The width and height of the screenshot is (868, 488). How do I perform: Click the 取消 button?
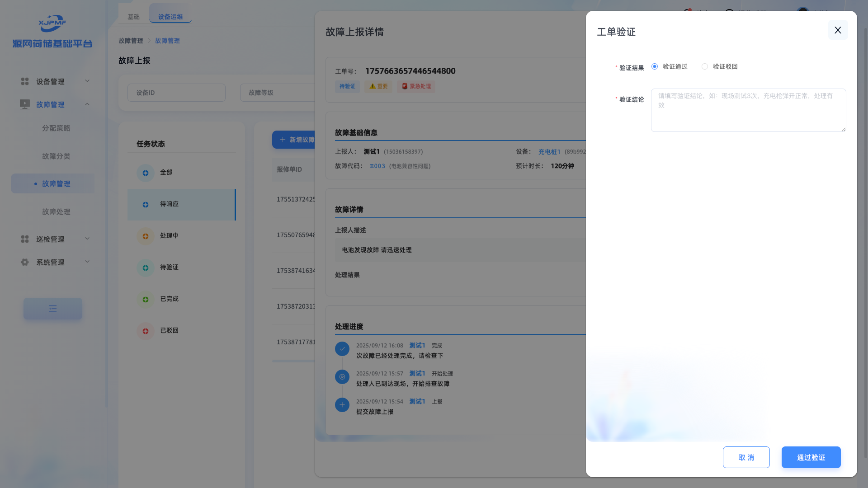(x=746, y=457)
